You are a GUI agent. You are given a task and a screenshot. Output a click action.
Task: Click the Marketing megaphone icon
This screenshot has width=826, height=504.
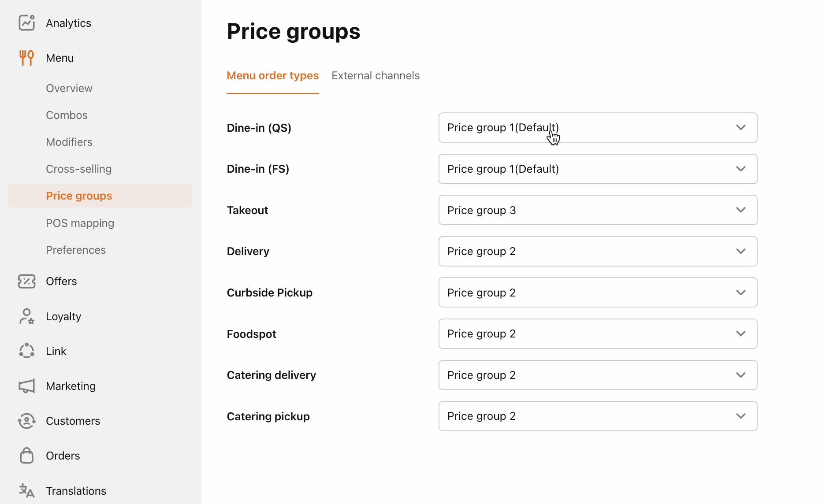26,386
